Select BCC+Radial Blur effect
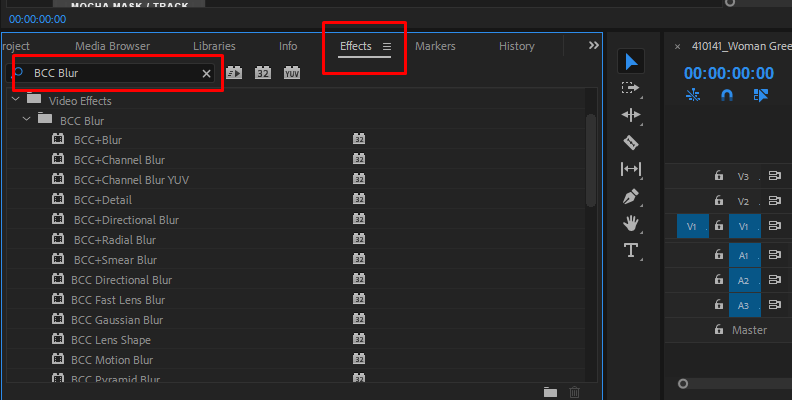The width and height of the screenshot is (792, 400). (115, 240)
